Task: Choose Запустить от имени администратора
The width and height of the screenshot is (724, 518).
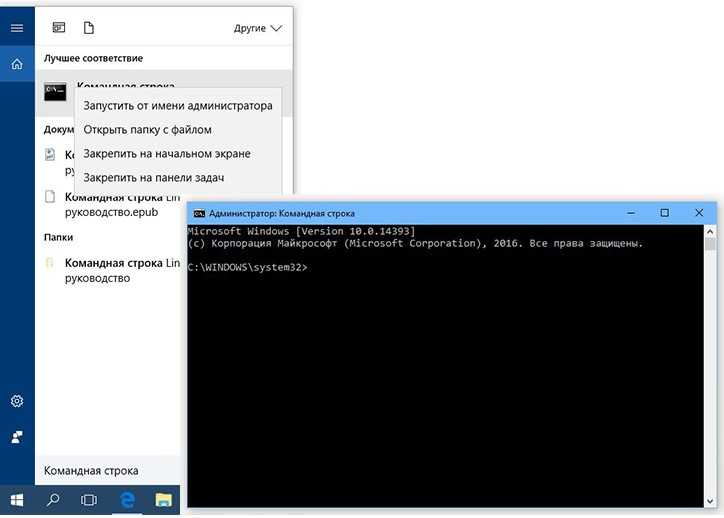Action: click(x=178, y=106)
